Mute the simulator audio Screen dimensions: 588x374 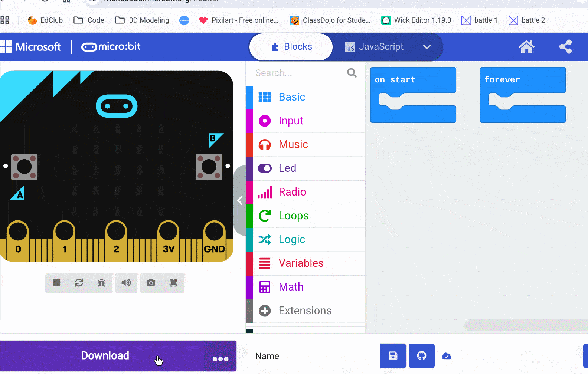tap(126, 283)
